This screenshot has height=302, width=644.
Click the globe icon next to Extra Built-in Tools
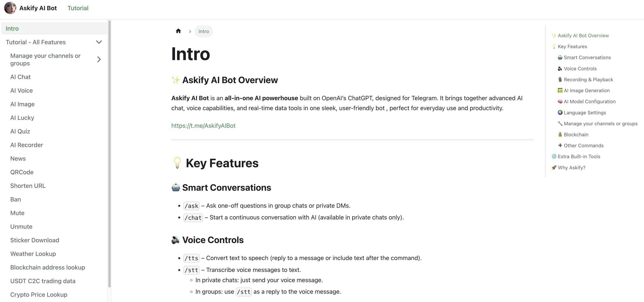coord(554,157)
